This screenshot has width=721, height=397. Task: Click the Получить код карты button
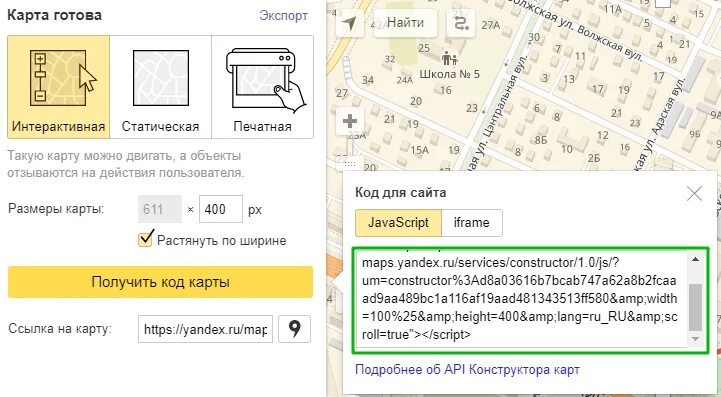160,282
